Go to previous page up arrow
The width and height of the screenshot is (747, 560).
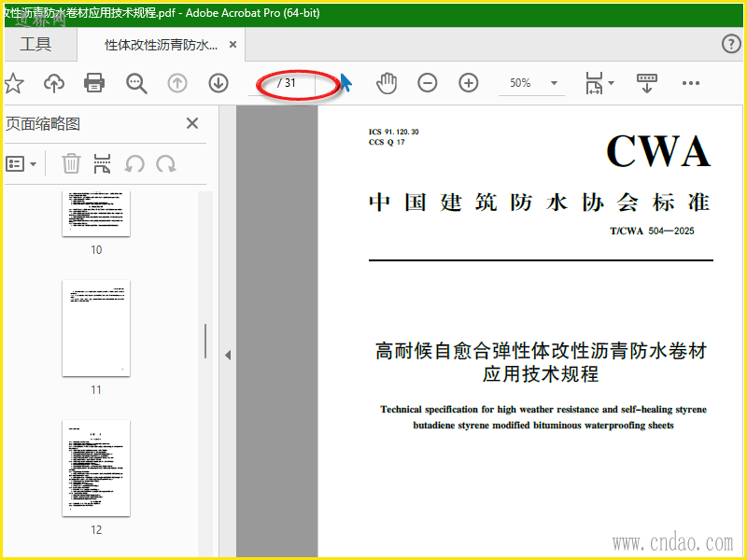177,83
